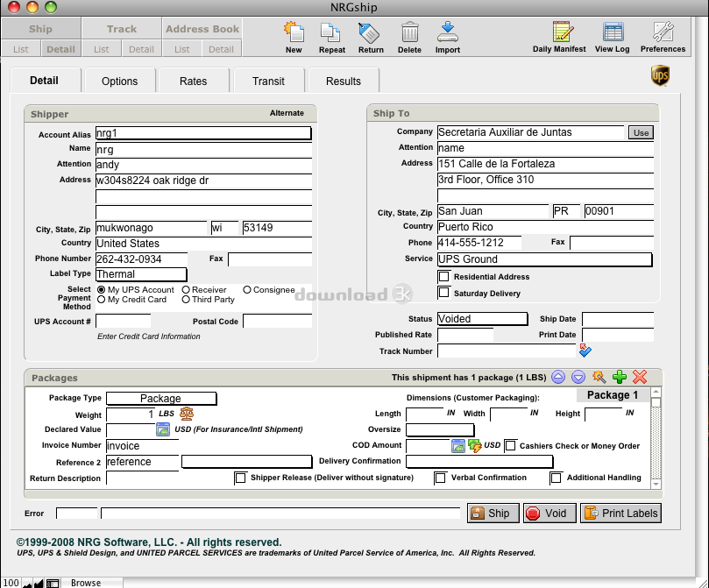The image size is (709, 588).
Task: Click the Track Number input field
Action: point(506,351)
